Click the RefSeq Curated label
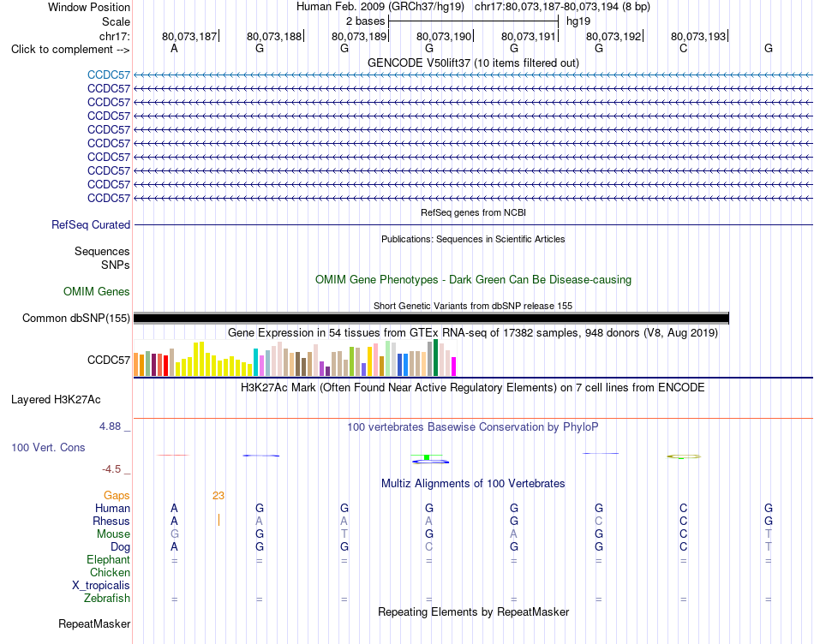 tap(91, 224)
